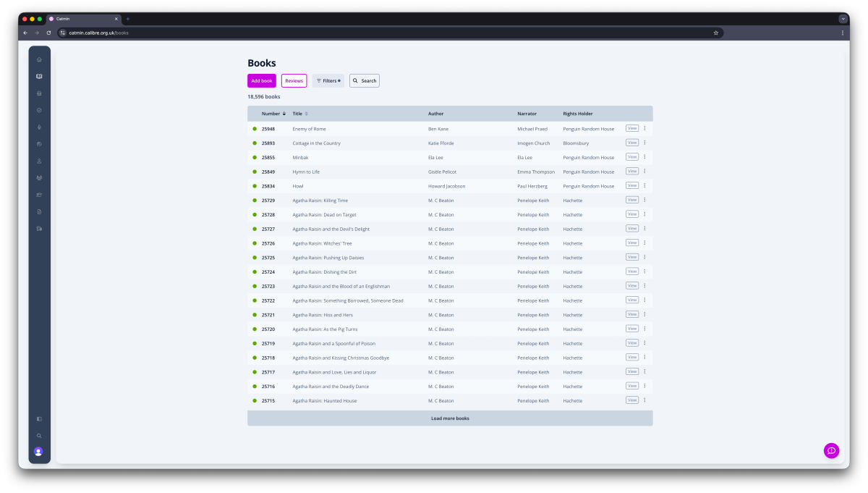The height and width of the screenshot is (493, 868).
Task: Expand the browser tab list chevron
Action: click(x=843, y=19)
